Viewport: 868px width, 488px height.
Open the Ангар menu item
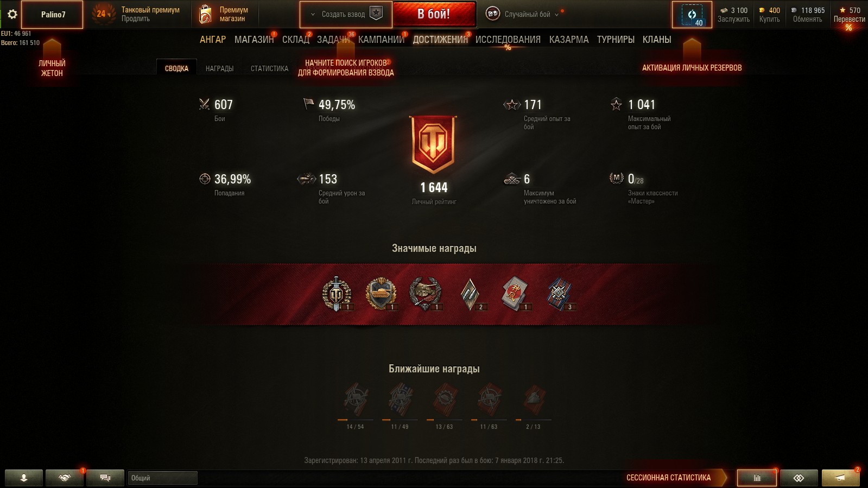coord(213,40)
